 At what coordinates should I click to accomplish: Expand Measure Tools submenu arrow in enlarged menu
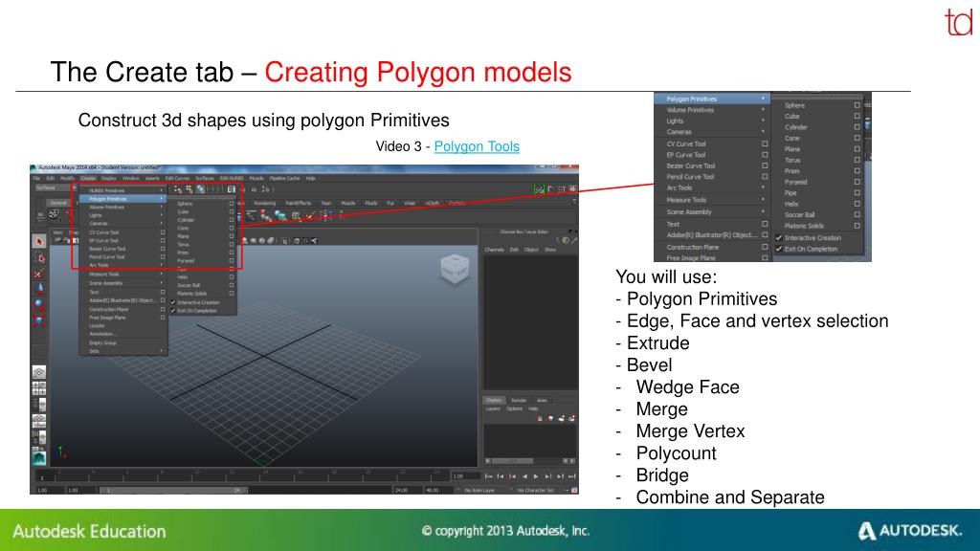pyautogui.click(x=763, y=200)
